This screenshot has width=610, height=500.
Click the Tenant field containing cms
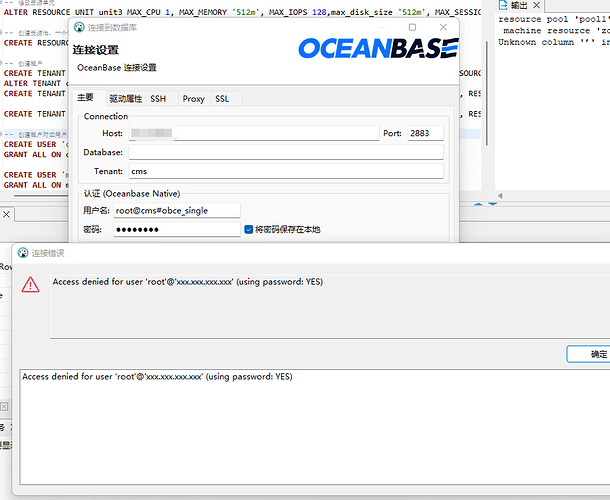[286, 171]
